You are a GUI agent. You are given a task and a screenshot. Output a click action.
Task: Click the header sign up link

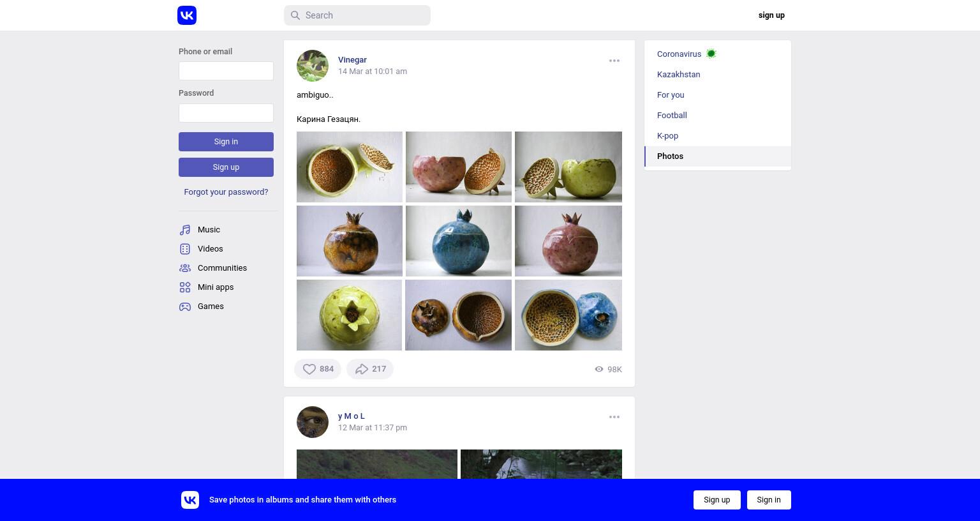[x=771, y=15]
